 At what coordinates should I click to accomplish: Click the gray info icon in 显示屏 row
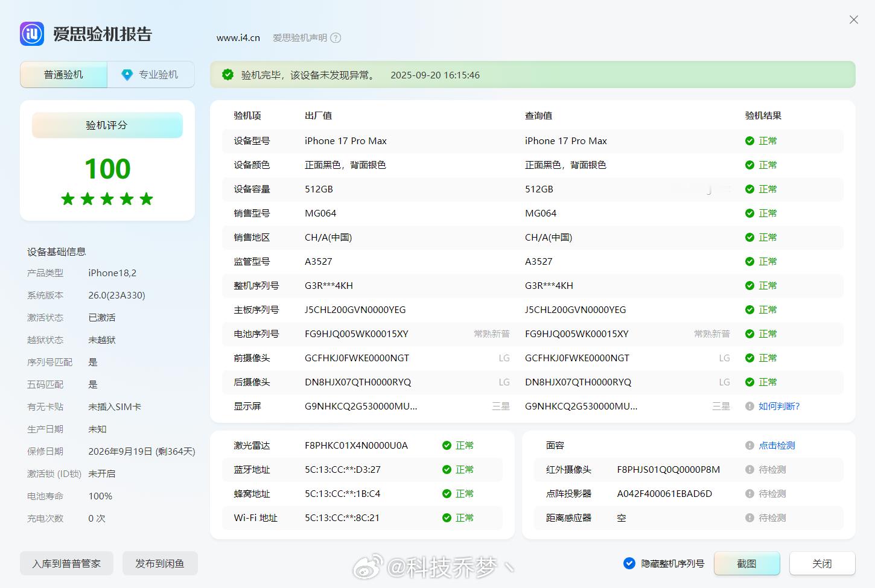(x=749, y=406)
